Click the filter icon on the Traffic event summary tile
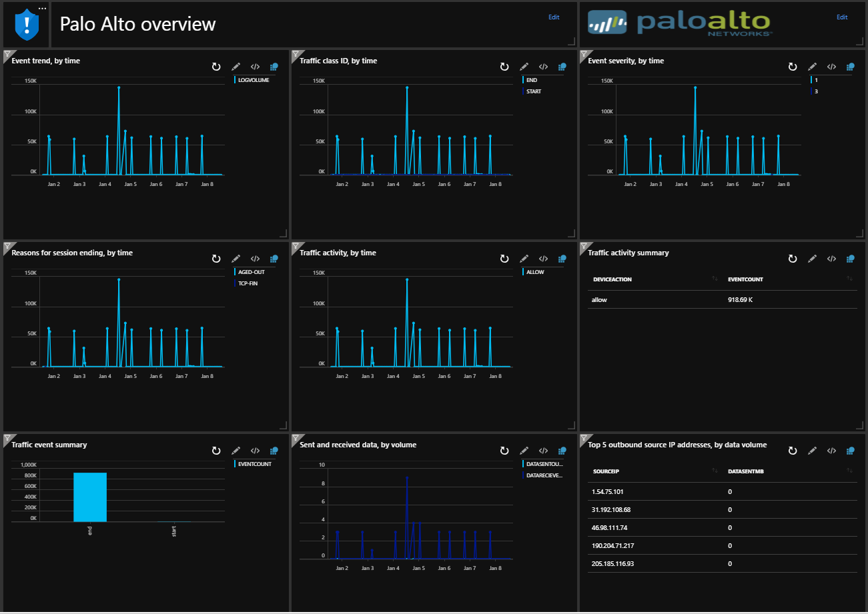 click(7, 437)
